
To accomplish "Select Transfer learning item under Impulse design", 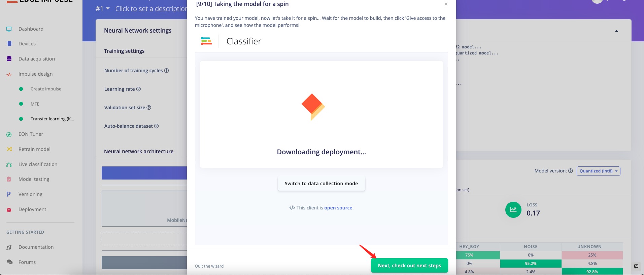I will (x=52, y=119).
